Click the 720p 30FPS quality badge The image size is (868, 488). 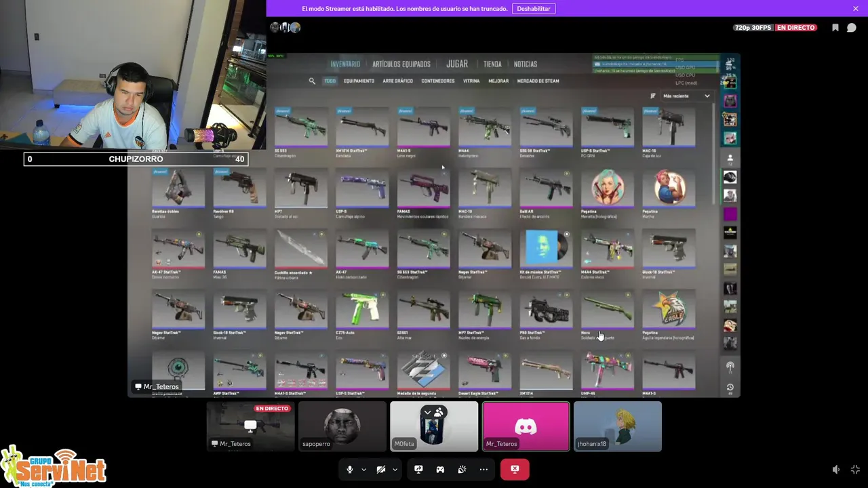point(752,28)
